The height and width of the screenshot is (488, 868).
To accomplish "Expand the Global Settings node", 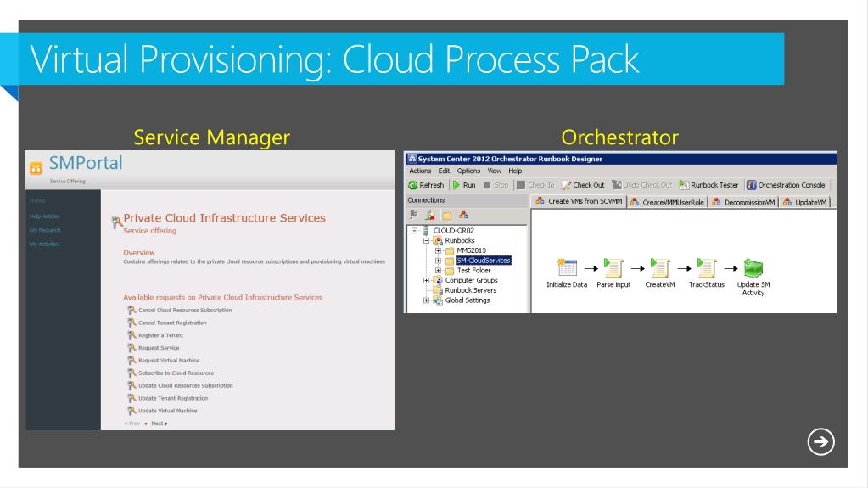I will point(426,300).
